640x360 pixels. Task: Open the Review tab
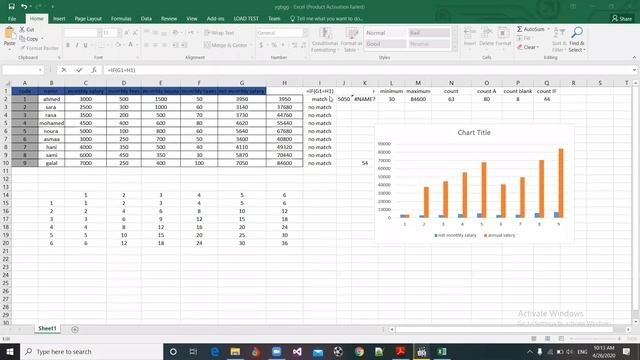(169, 19)
